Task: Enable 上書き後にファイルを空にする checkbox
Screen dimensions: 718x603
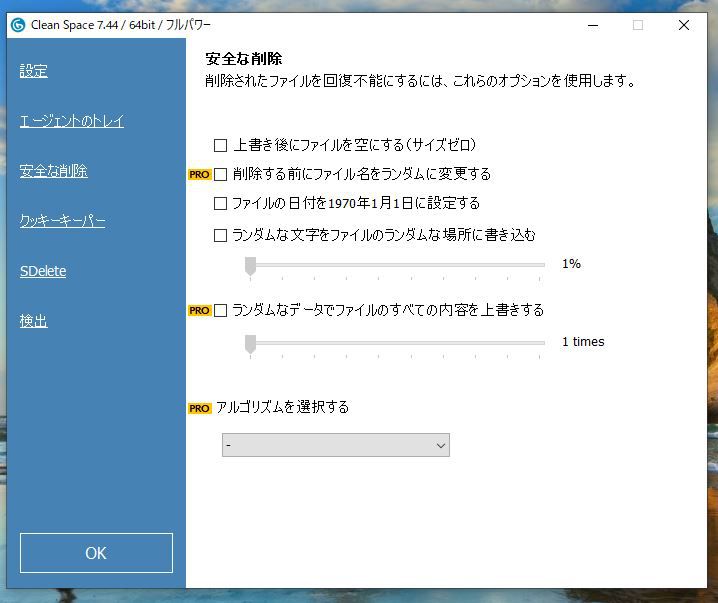Action: coord(220,146)
